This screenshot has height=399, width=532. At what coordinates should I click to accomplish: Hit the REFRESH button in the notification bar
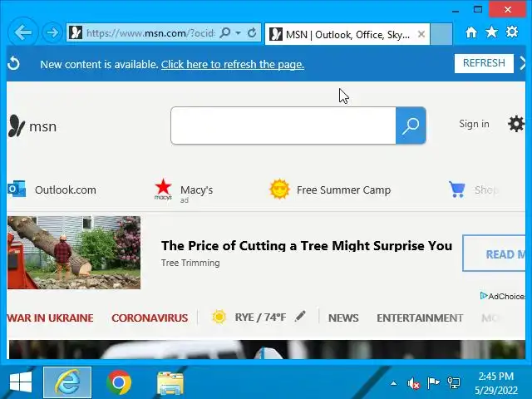484,63
